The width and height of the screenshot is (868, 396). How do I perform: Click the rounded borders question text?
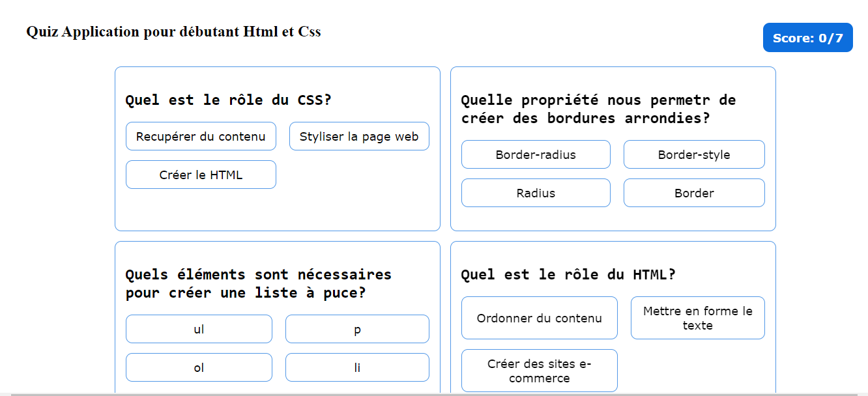(x=598, y=109)
